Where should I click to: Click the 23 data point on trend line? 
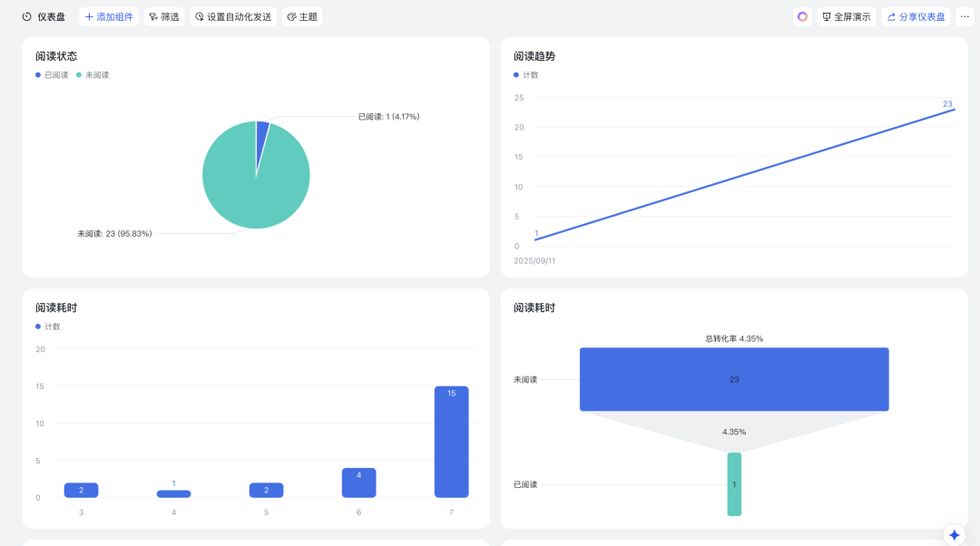[954, 109]
